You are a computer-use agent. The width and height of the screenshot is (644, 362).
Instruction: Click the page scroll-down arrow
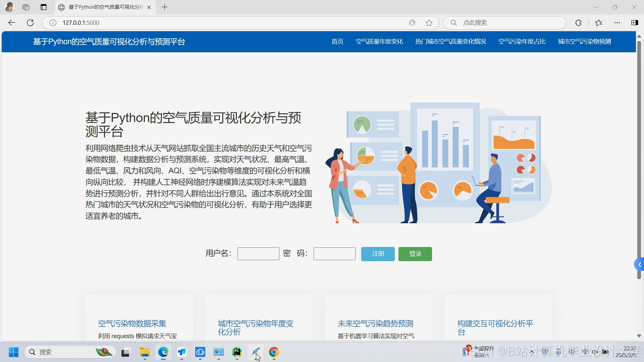pyautogui.click(x=639, y=336)
